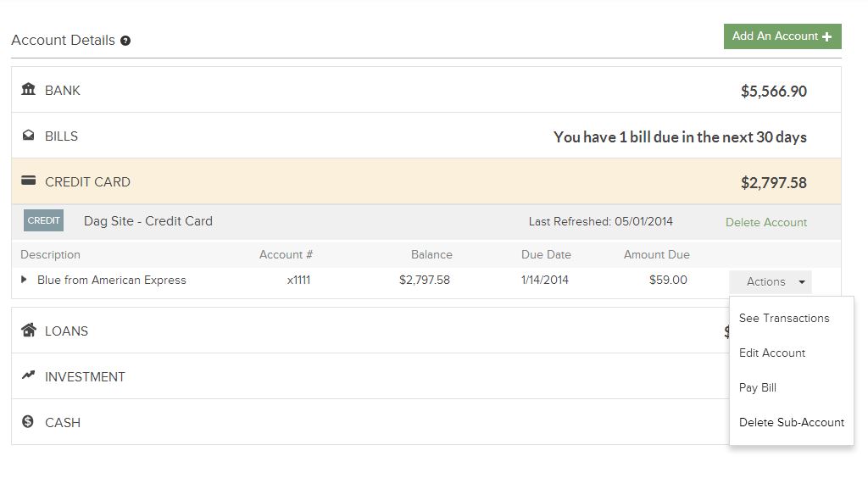Choose Pay Bill from Actions menu
This screenshot has width=868, height=478.
tap(757, 388)
